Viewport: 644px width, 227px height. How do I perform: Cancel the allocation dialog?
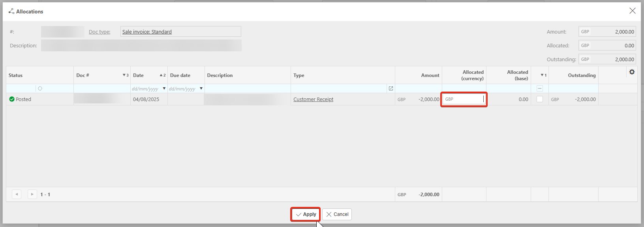pyautogui.click(x=337, y=214)
